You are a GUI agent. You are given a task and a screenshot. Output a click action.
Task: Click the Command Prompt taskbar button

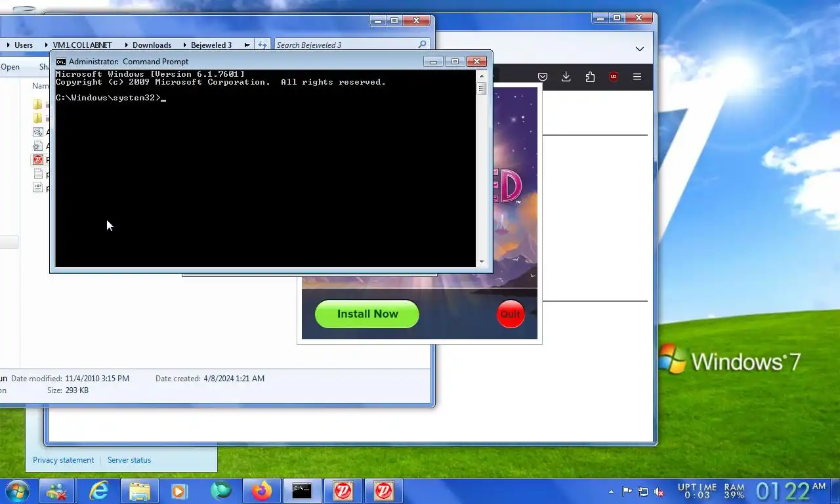coord(302,491)
